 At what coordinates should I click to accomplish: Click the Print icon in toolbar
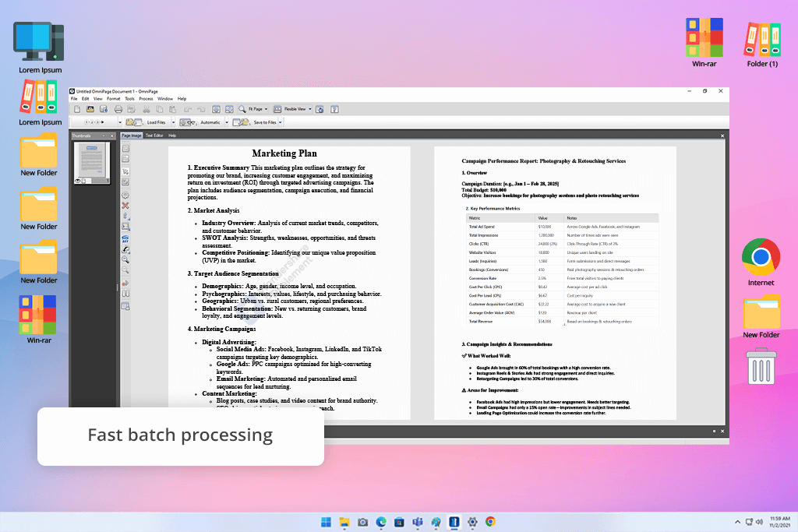[x=118, y=109]
